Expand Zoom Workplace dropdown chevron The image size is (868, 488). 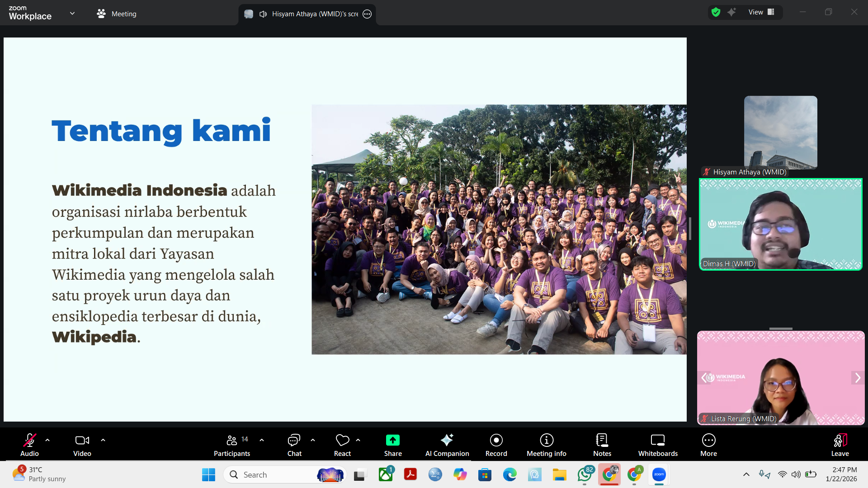(72, 13)
